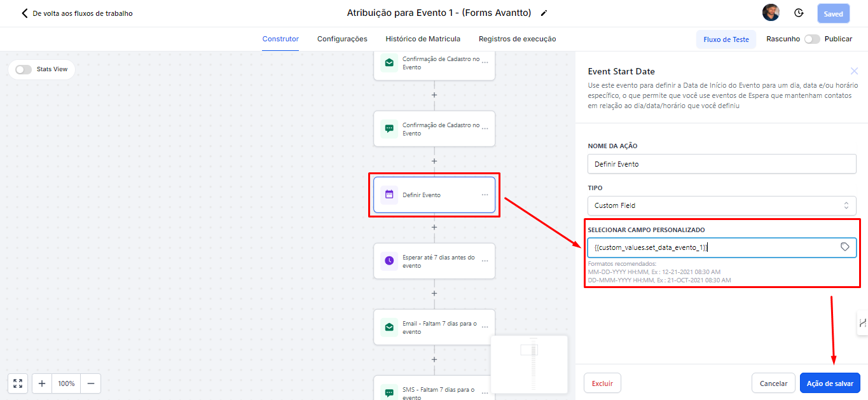Screen dimensions: 868x400
Task: Click the workflow minimap thumbnail
Action: pyautogui.click(x=529, y=364)
